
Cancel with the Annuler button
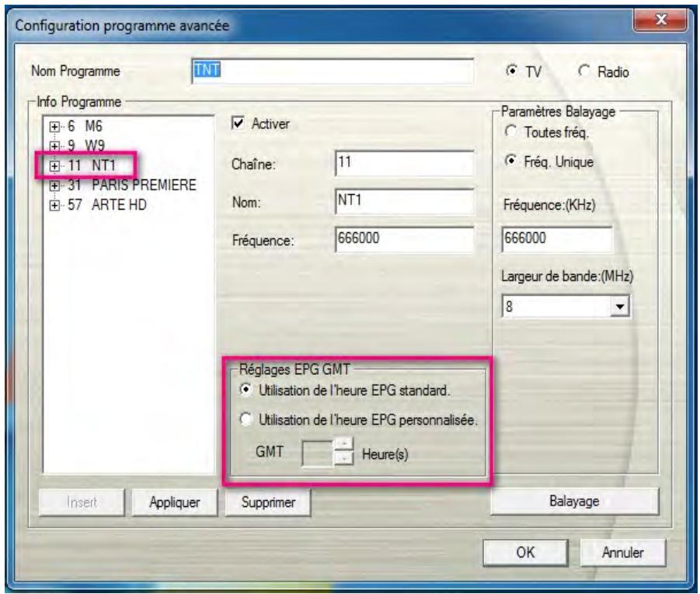click(623, 553)
